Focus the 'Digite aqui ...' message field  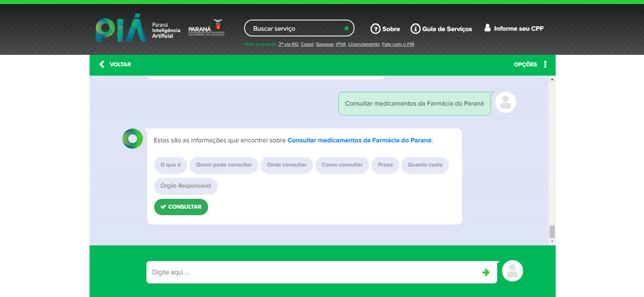313,272
